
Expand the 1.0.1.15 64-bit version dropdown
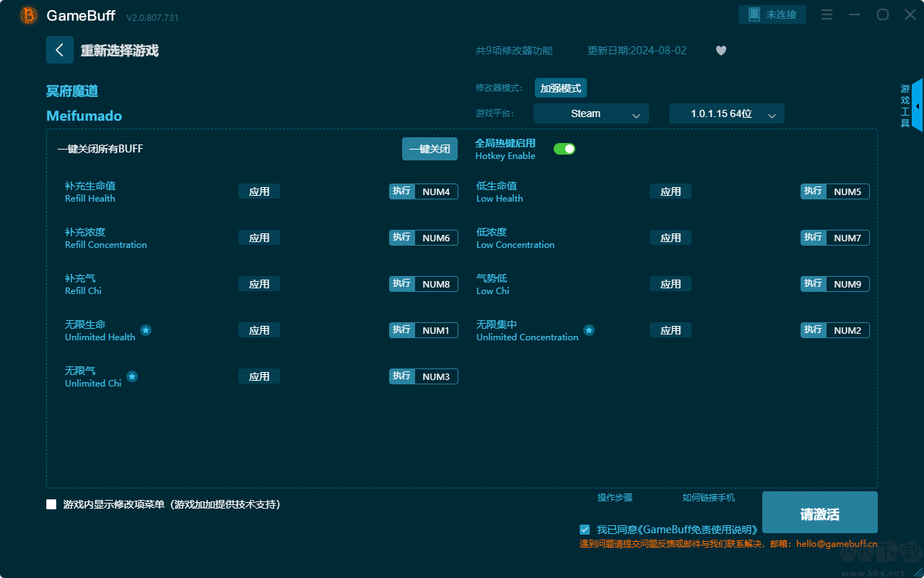coord(726,114)
